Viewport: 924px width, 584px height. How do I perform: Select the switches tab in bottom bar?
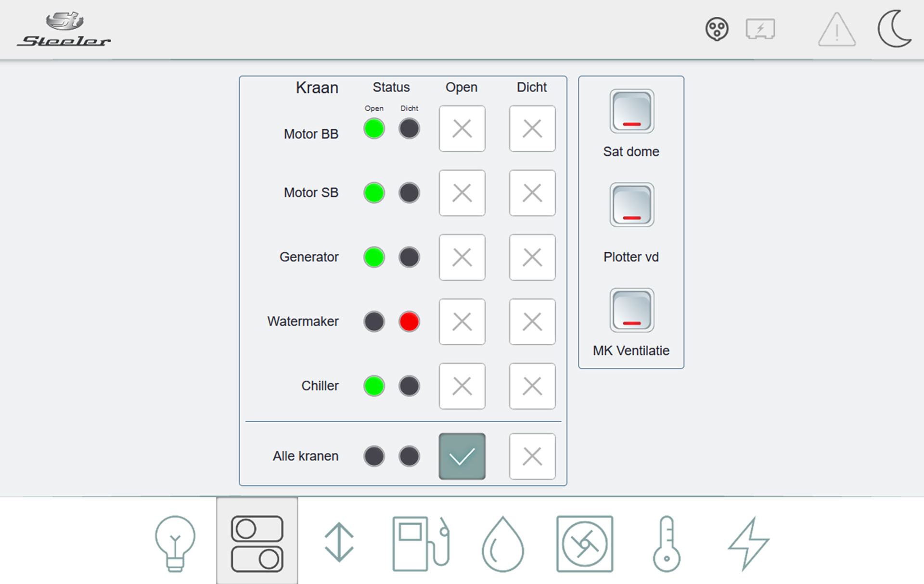(x=257, y=543)
